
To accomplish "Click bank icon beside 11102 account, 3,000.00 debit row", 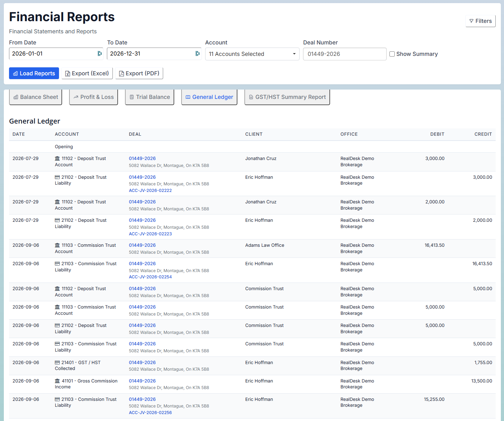I will coord(57,158).
